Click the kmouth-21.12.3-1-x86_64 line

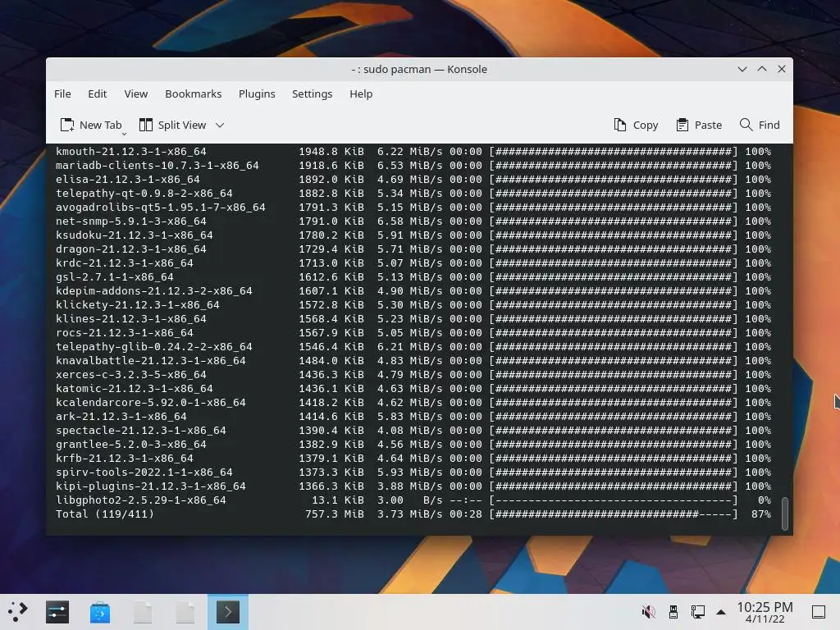(413, 152)
